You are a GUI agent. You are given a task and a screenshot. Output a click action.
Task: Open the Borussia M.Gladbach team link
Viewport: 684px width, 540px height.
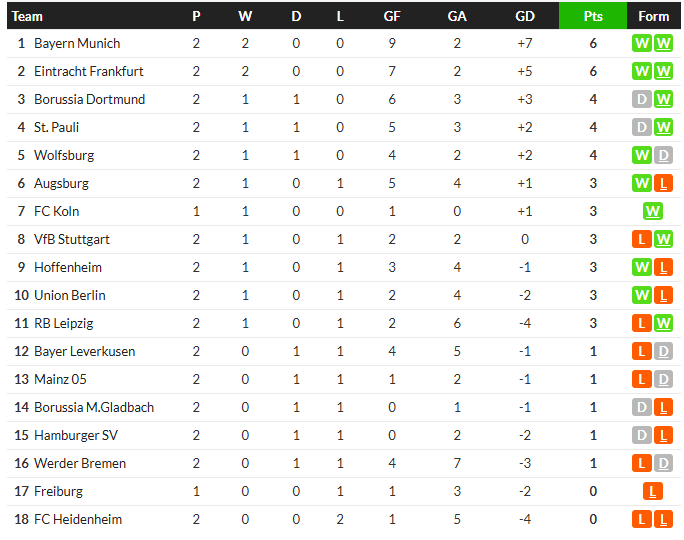(x=94, y=407)
